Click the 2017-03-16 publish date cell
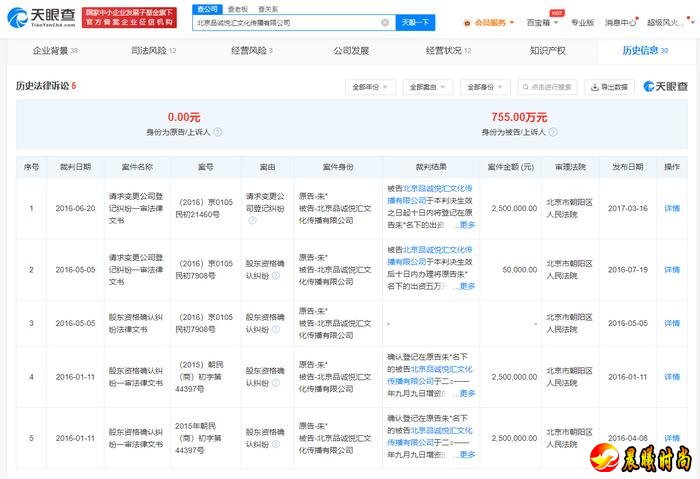 click(x=628, y=208)
